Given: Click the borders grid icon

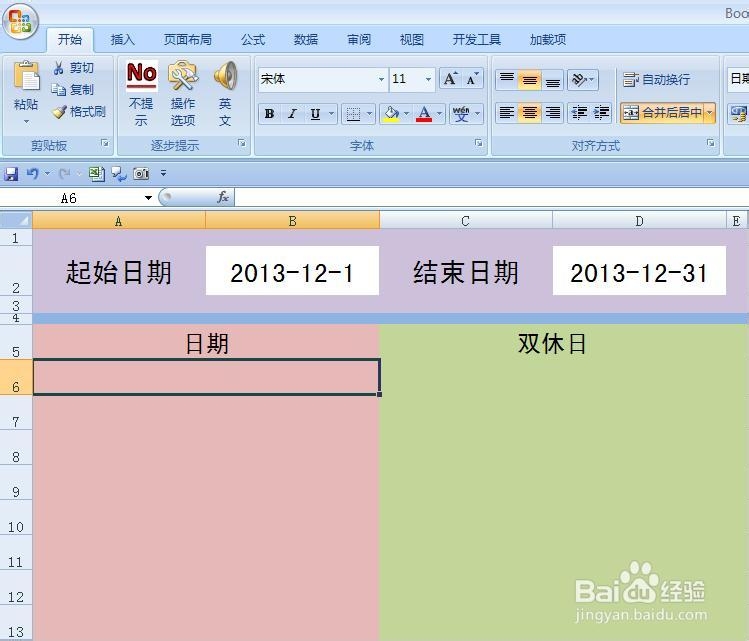Looking at the screenshot, I should (353, 114).
